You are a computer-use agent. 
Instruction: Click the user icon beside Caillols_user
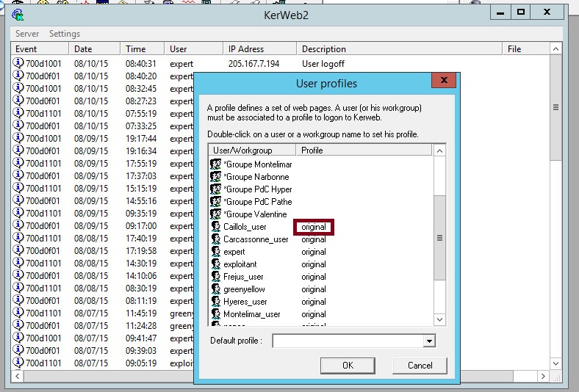coord(216,227)
